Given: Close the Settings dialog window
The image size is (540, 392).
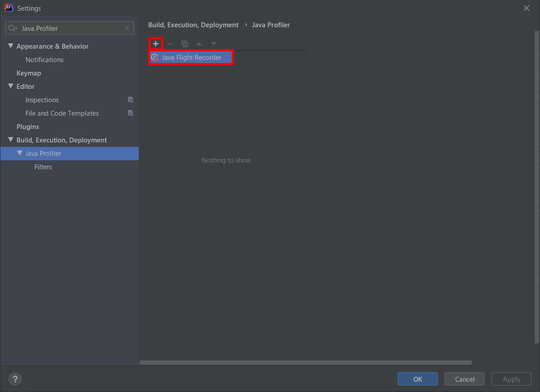Looking at the screenshot, I should tap(526, 8).
